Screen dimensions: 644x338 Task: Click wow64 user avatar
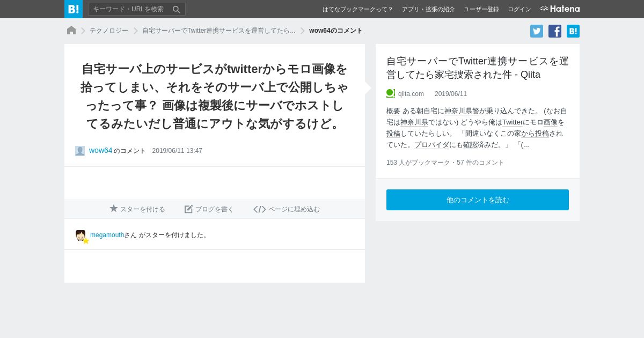point(80,151)
